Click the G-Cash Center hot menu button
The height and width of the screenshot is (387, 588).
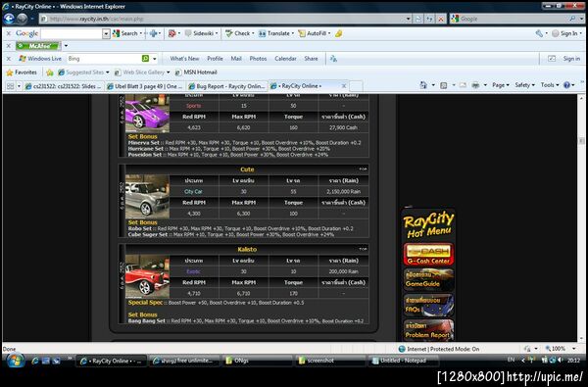(428, 255)
